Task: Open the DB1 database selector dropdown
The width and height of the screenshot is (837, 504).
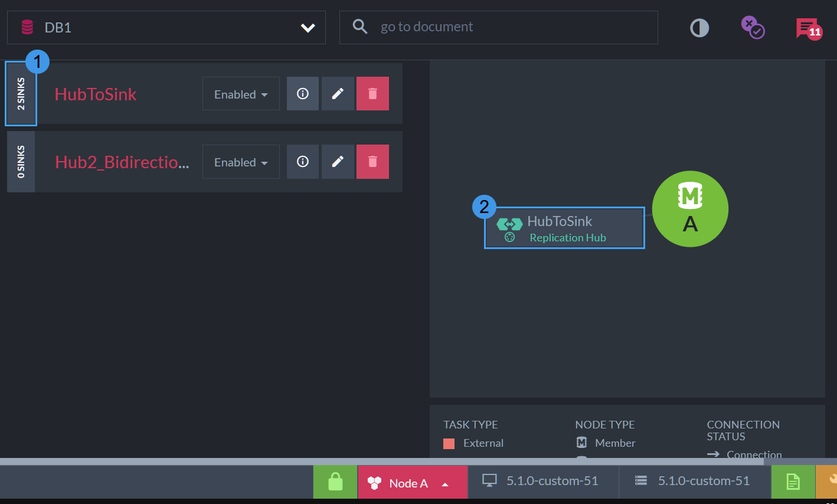Action: click(166, 27)
